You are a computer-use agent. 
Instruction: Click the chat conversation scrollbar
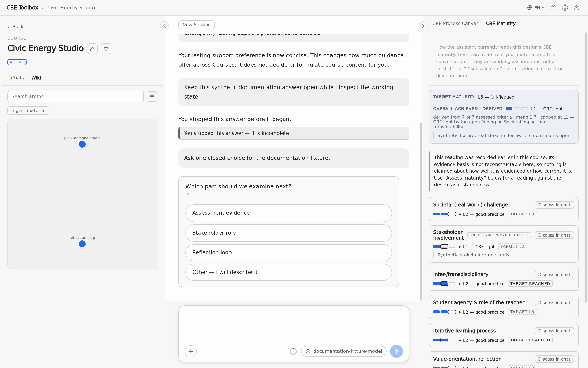[421, 212]
